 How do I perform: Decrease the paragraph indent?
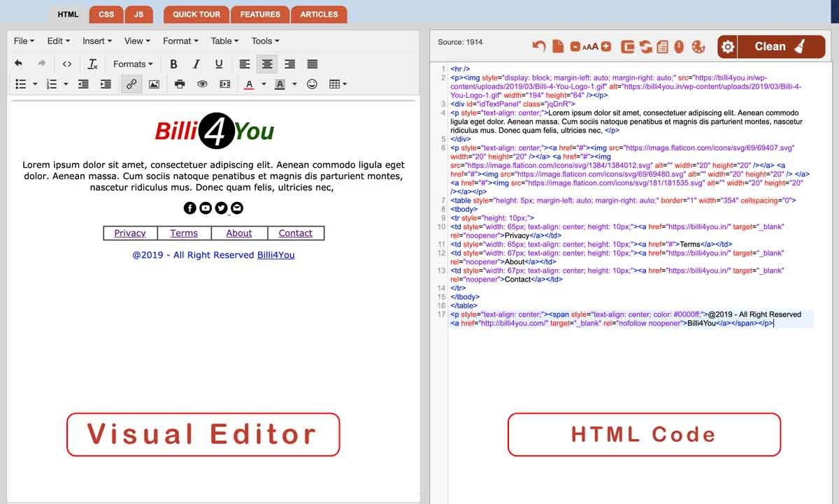click(83, 84)
